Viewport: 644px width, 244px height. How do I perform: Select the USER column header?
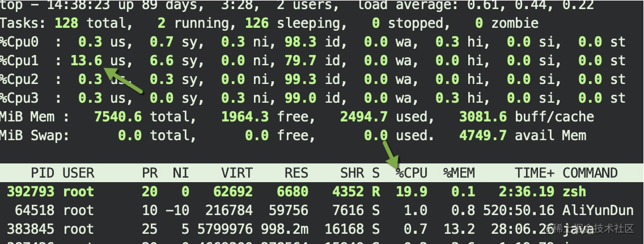tap(78, 173)
